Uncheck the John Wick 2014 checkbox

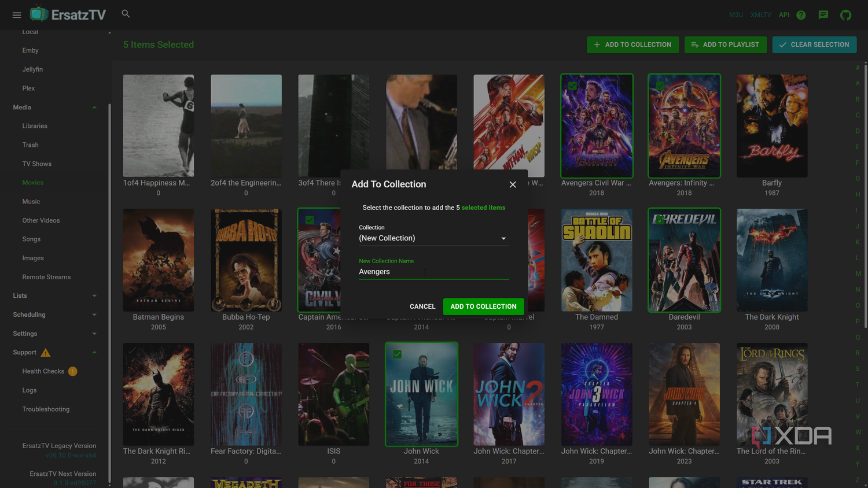point(397,354)
